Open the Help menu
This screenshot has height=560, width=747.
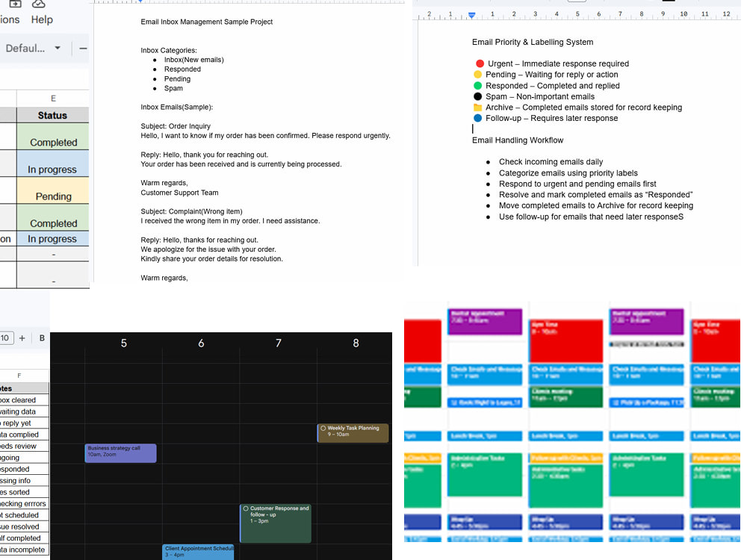[x=42, y=19]
